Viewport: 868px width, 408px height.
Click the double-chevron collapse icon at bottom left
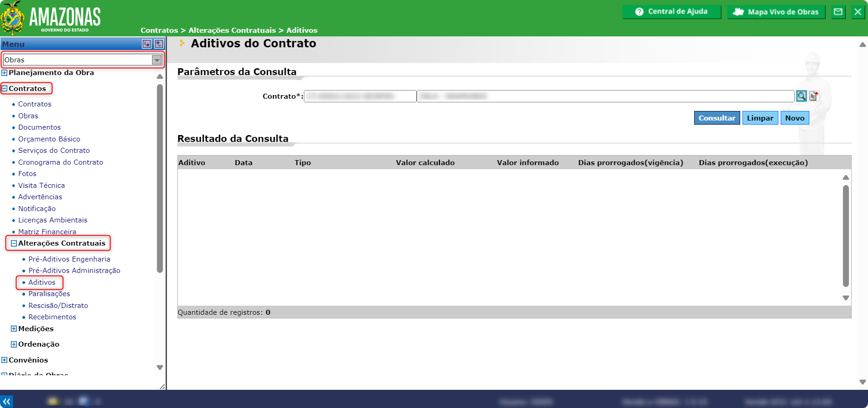pos(6,402)
